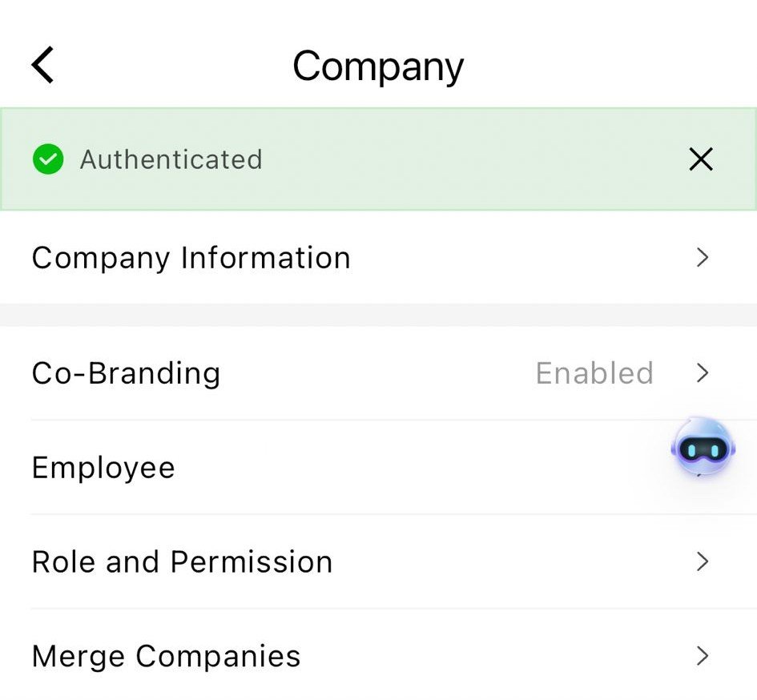Dismiss the Authenticated banner with the X
757x700 pixels.
[x=701, y=159]
